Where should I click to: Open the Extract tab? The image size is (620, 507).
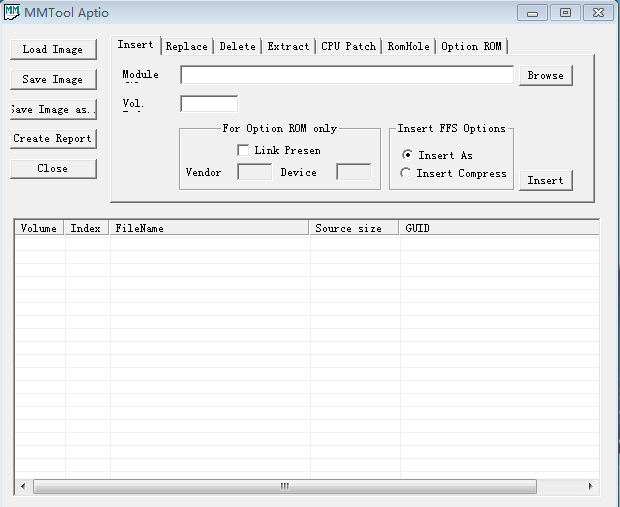[288, 47]
